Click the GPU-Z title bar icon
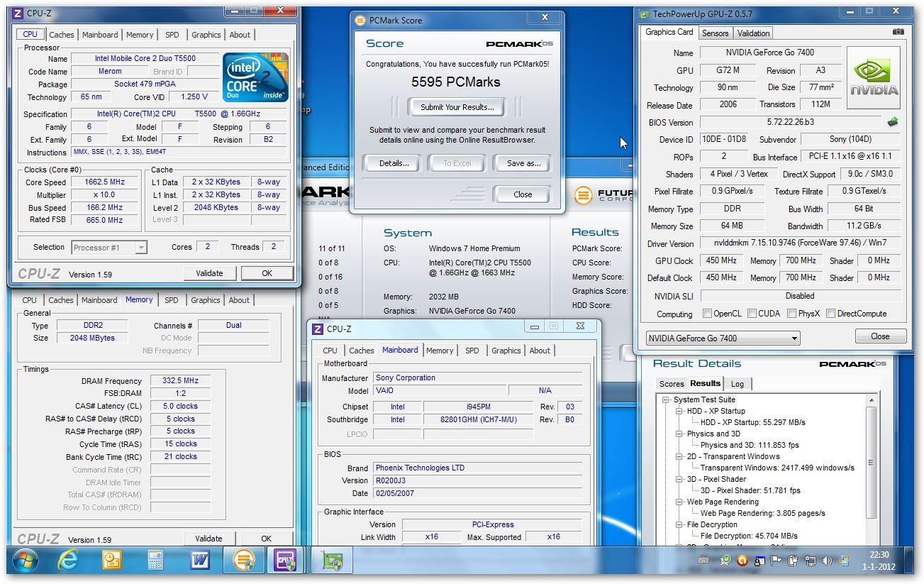Screen dimensions: 924x584 click(x=644, y=14)
